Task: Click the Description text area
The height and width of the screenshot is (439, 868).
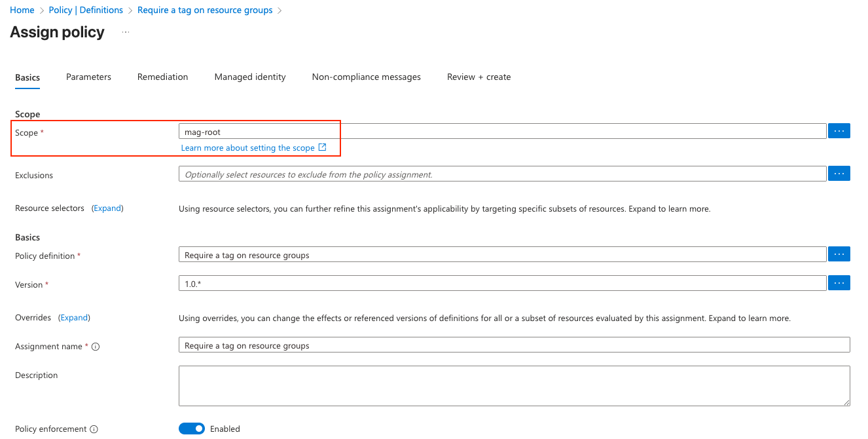Action: tap(514, 385)
